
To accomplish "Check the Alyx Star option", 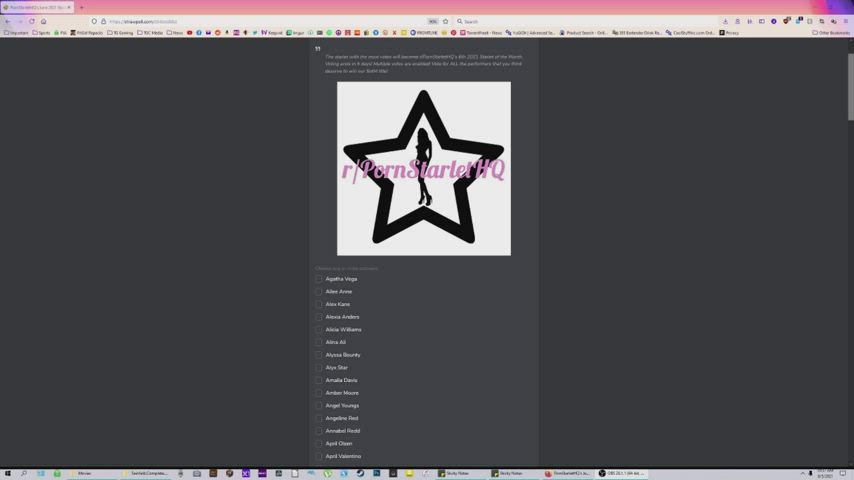I will (319, 368).
